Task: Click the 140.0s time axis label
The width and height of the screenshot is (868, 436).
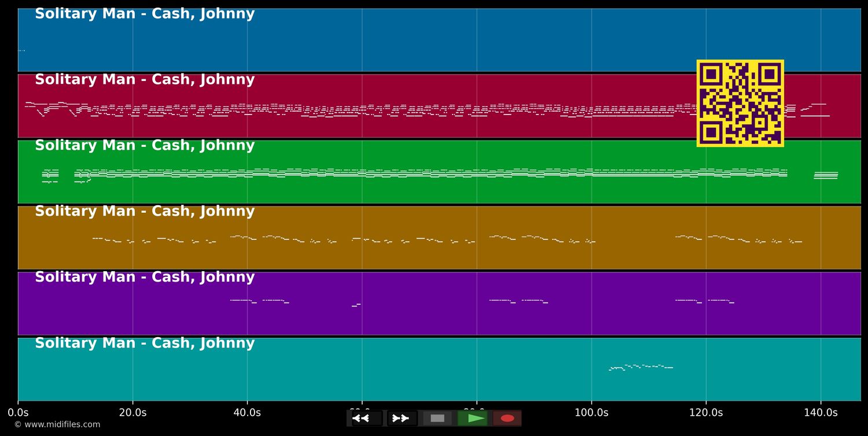Action: pos(821,412)
